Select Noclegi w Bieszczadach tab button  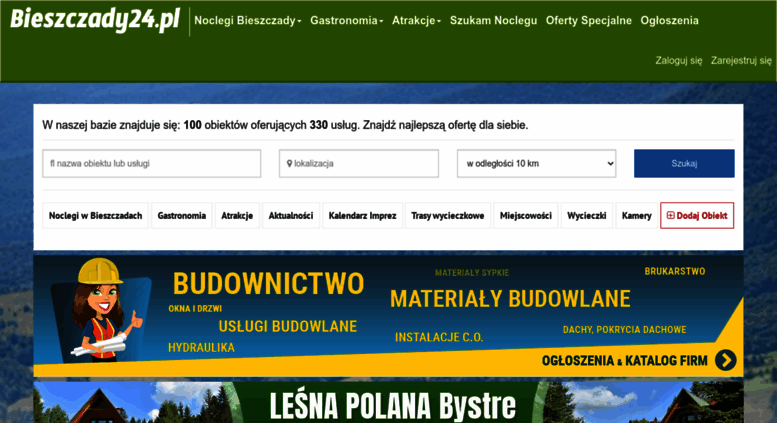click(x=95, y=215)
